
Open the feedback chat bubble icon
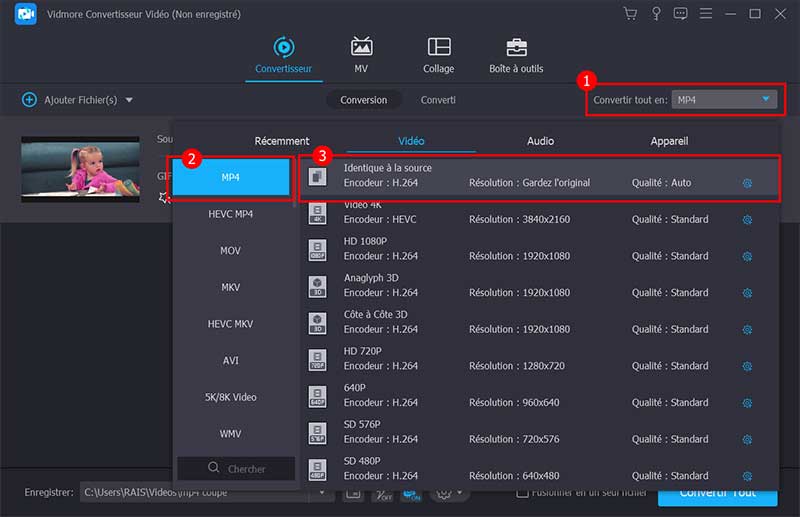point(681,14)
